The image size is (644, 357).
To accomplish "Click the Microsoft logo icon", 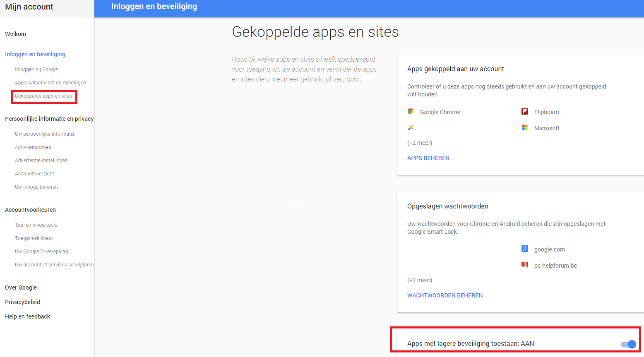I will tap(525, 128).
